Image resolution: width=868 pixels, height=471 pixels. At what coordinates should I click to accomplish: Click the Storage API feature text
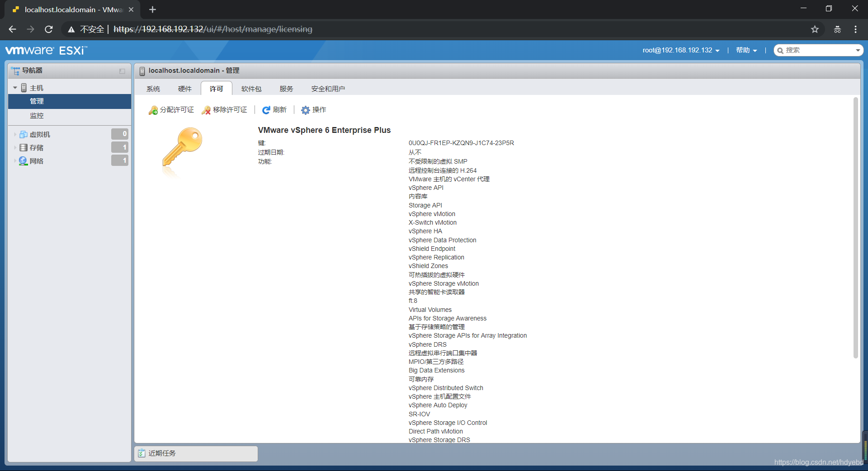pyautogui.click(x=425, y=205)
